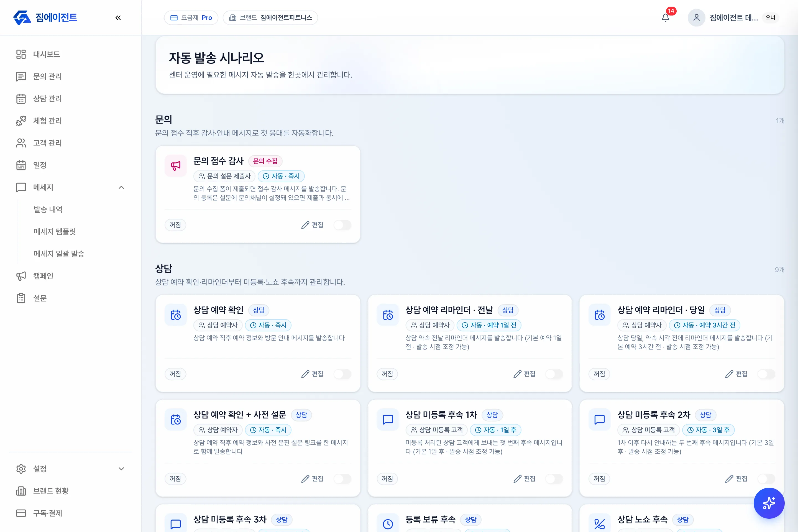Click the 대시보드 grid icon in sidebar
The height and width of the screenshot is (532, 798).
(x=21, y=54)
